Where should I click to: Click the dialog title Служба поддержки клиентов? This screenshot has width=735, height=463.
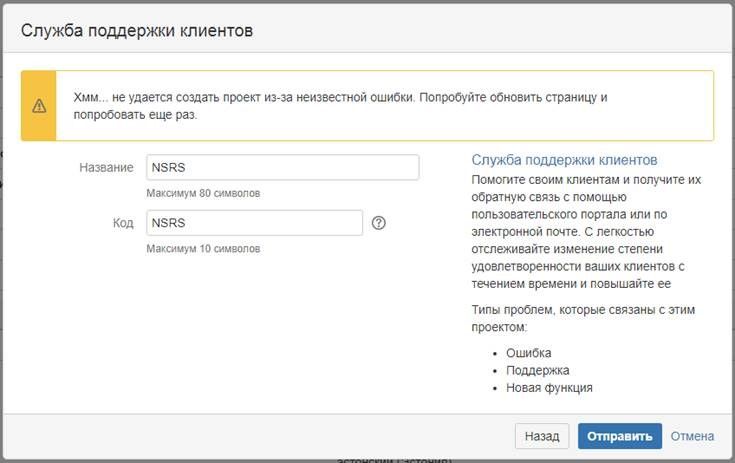pos(137,30)
